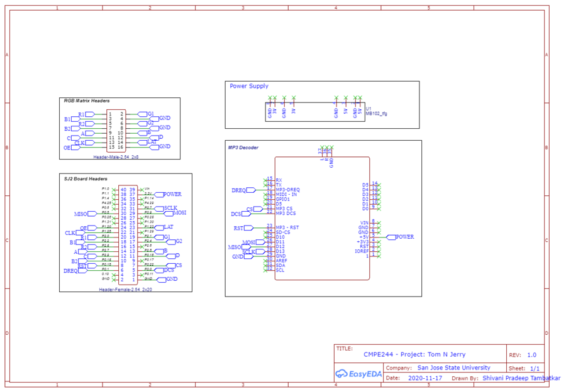Image resolution: width=566 pixels, height=392 pixels.
Task: Click the SD-CS pin label
Action: (x=282, y=232)
